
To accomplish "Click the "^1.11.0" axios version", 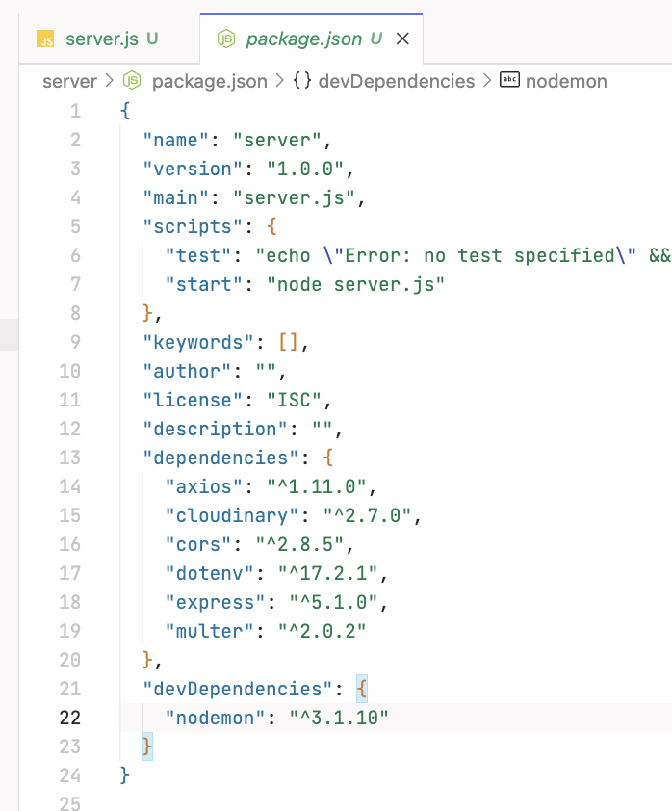I will click(x=317, y=486).
